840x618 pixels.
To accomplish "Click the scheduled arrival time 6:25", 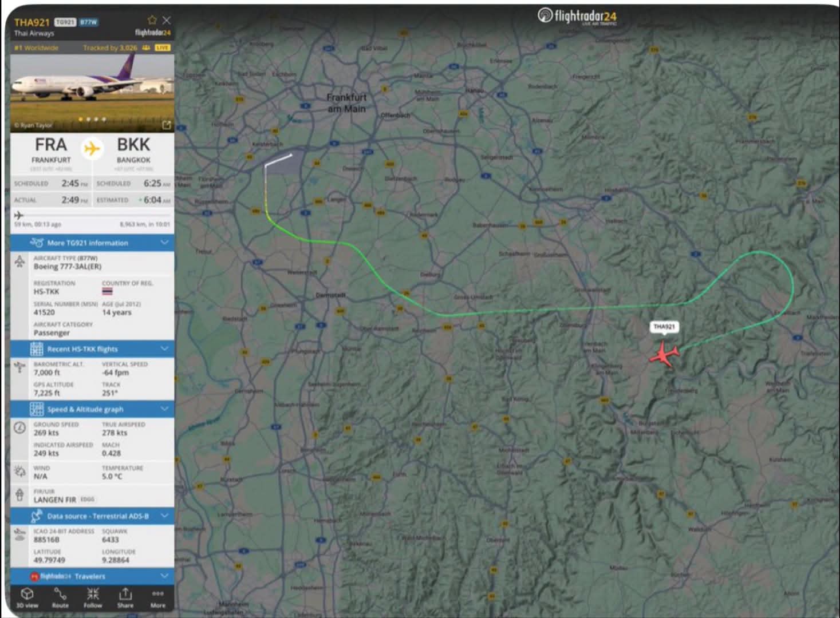I will click(157, 183).
